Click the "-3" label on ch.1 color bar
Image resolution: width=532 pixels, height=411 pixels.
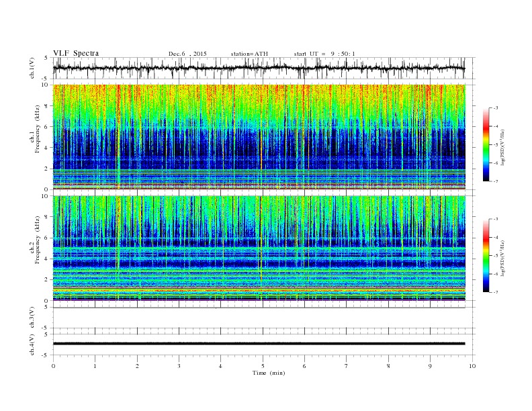click(496, 108)
